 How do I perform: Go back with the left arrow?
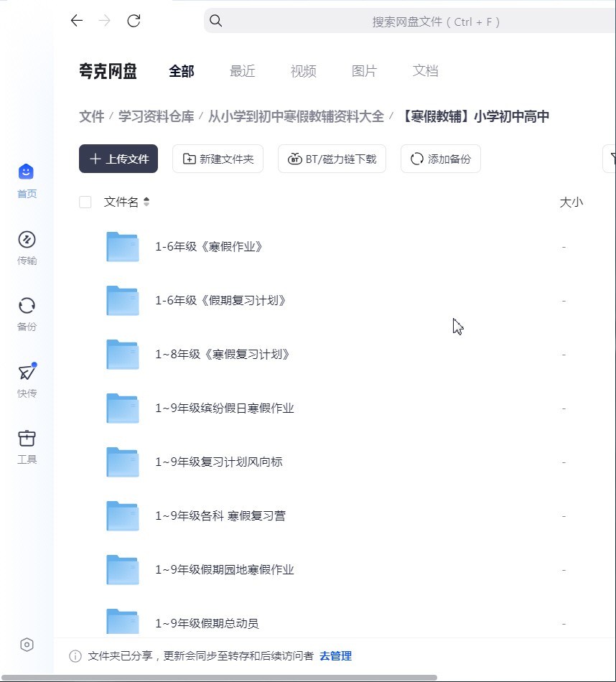point(77,20)
